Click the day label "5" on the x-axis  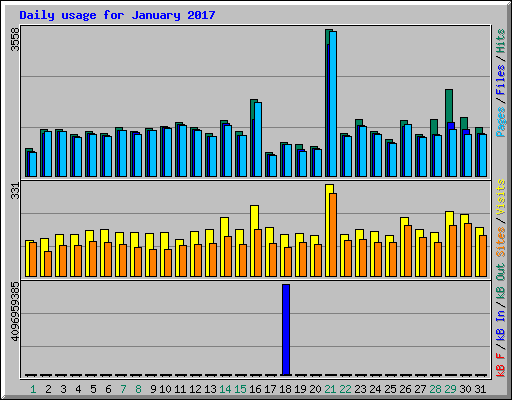[x=93, y=389]
